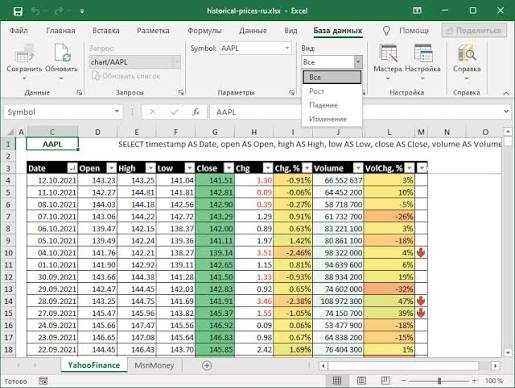Click the Поделиться share button
This screenshot has height=388, width=515.
coord(474,30)
